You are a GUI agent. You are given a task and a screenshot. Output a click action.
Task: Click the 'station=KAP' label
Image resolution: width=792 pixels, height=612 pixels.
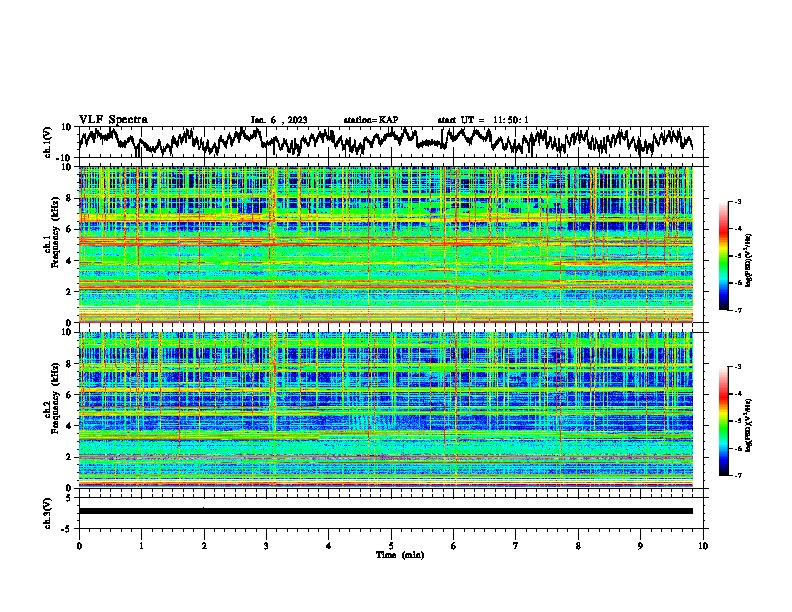[x=371, y=120]
